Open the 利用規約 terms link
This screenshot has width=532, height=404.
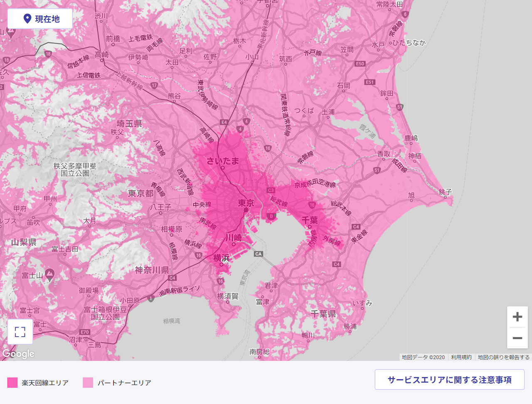pos(461,357)
